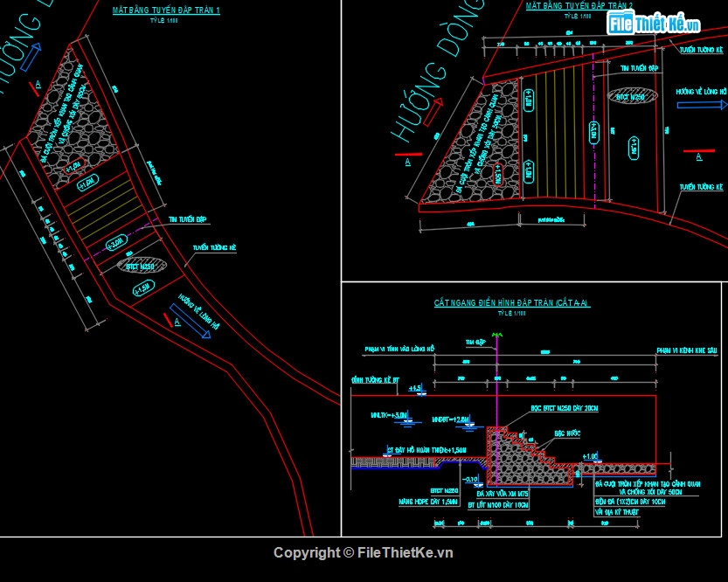Click 'HƯỚNG VỀ LÒNG HỒ' text in plan 2
This screenshot has width=728, height=582.
pos(701,92)
